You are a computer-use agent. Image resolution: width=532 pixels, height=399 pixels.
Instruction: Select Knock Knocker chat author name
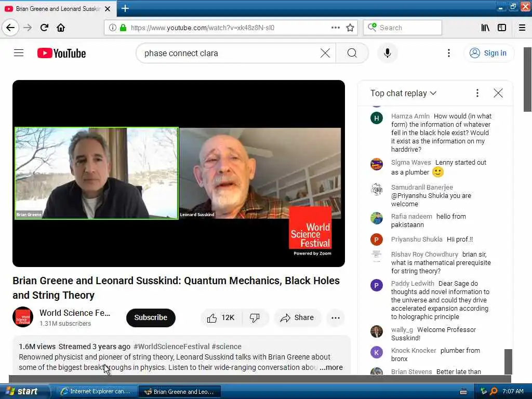413,351
